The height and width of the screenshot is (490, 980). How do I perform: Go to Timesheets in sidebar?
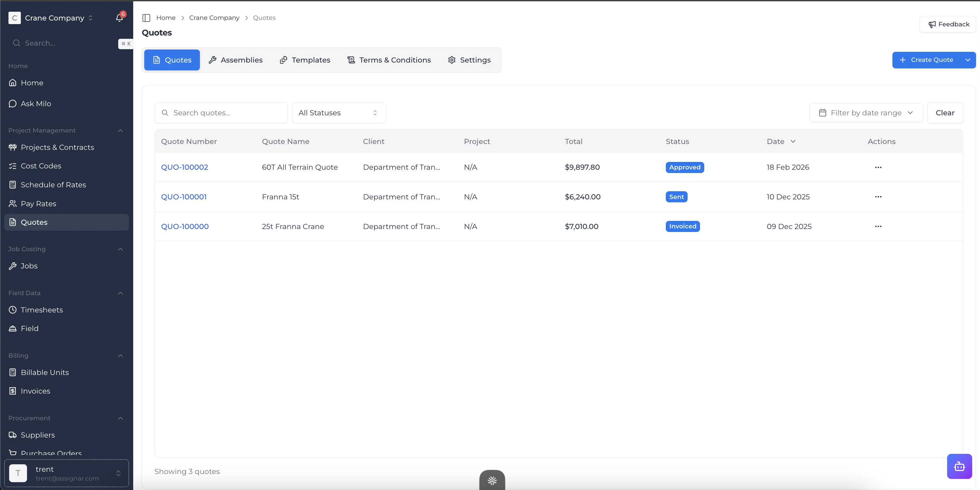[x=41, y=310]
